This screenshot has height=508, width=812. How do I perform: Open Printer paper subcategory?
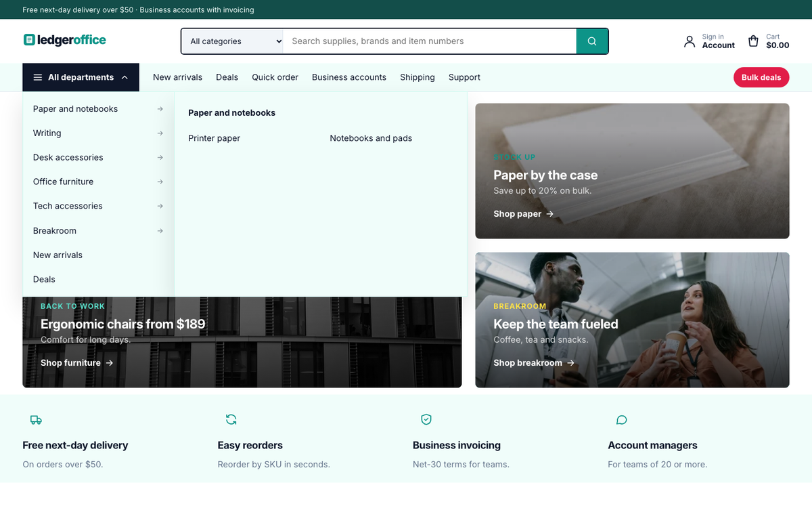coord(214,138)
